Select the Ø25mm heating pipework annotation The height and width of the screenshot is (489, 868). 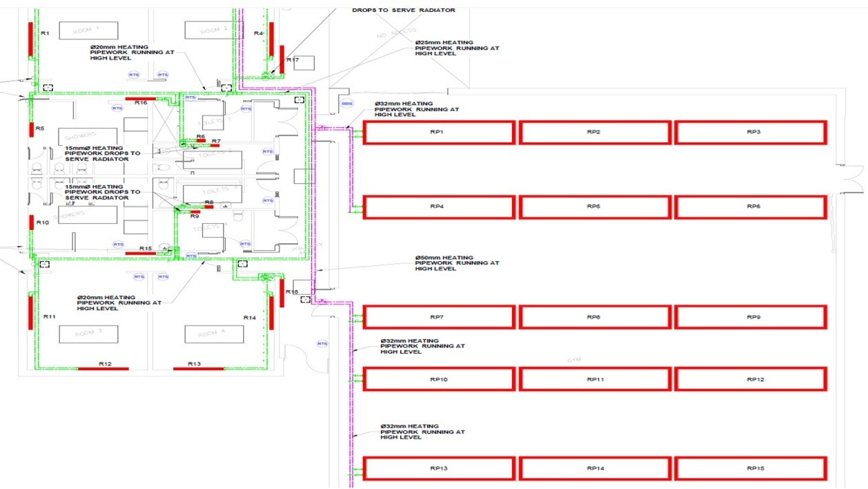point(456,48)
